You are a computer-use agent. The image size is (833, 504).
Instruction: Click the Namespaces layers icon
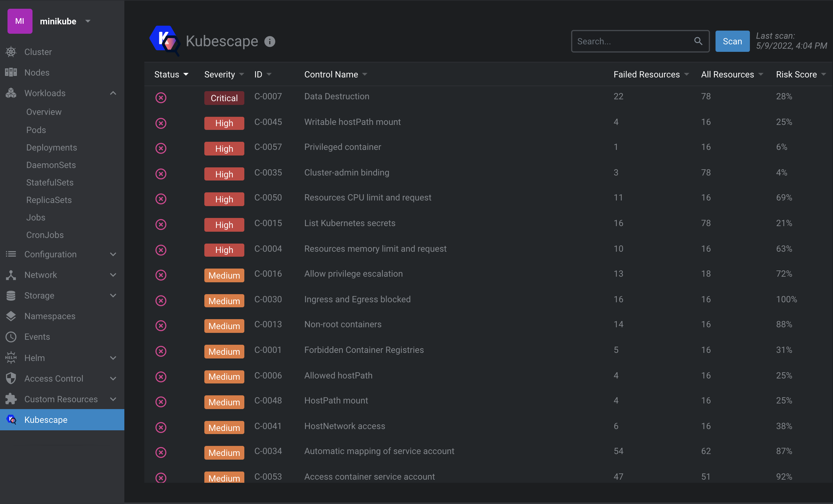(11, 316)
